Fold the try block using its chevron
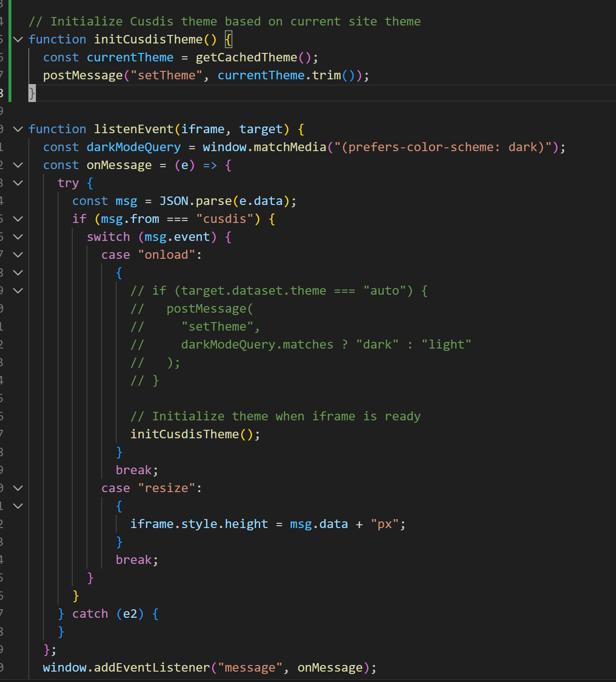The image size is (616, 682). (18, 183)
